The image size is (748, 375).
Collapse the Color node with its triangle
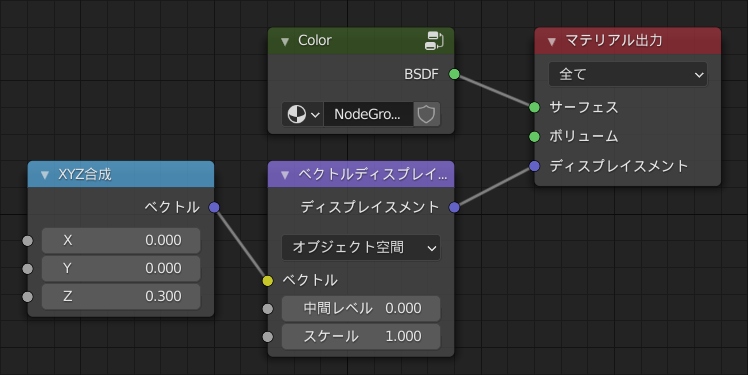pos(285,42)
